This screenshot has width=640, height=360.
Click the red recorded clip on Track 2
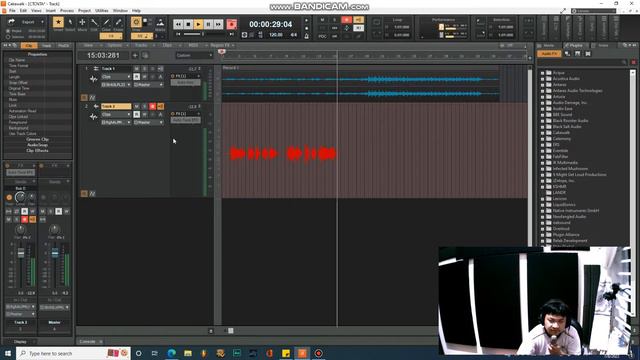click(x=283, y=154)
